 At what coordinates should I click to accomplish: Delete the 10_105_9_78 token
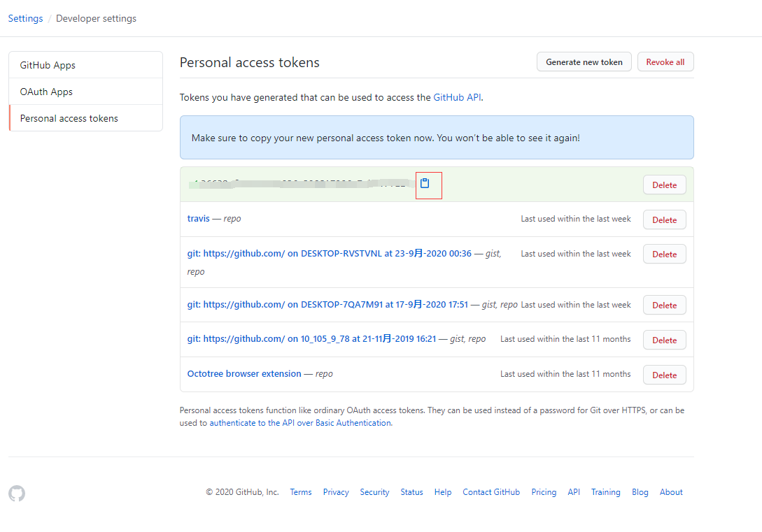tap(664, 340)
